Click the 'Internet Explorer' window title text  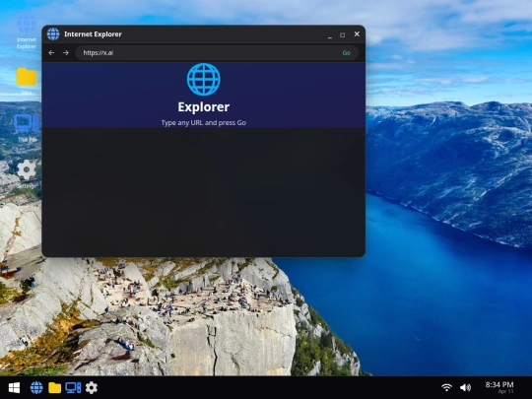coord(93,34)
